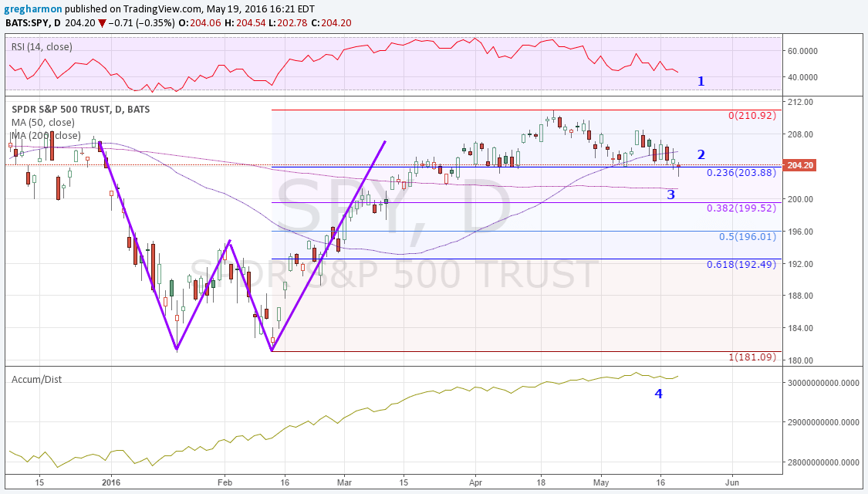Select the BATS:SPY, D symbol label
The height and width of the screenshot is (494, 868).
click(x=32, y=23)
